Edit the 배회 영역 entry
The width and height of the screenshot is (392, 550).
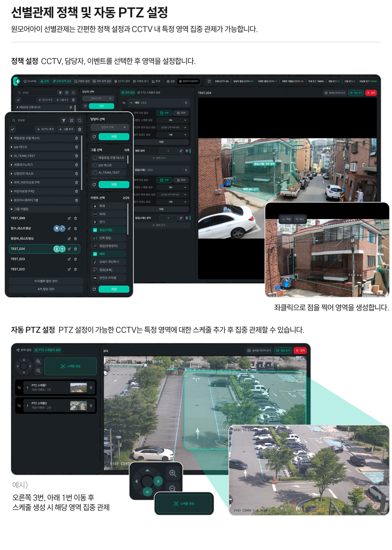click(181, 151)
